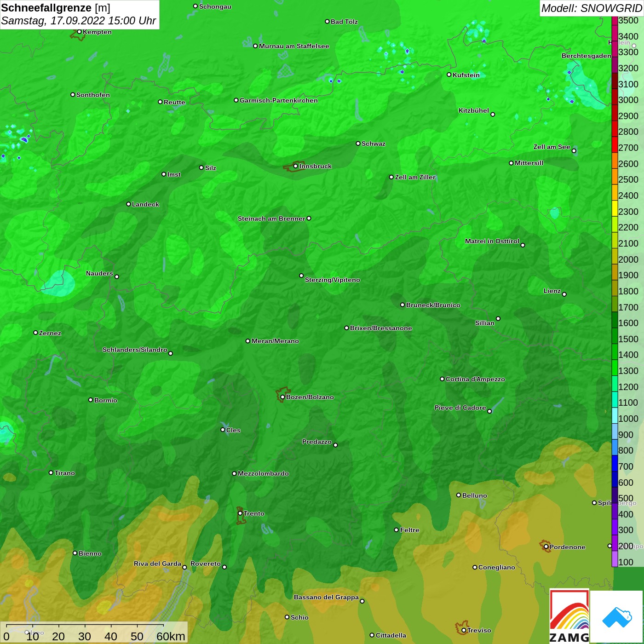Pick the red 2700 legend swatch
Screen dimensions: 644x644
point(615,144)
